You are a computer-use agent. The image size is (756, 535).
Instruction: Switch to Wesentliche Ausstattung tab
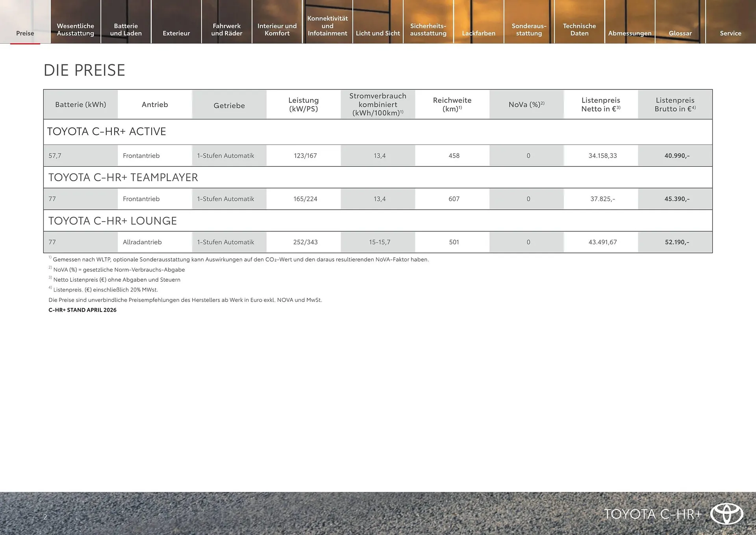tap(76, 30)
